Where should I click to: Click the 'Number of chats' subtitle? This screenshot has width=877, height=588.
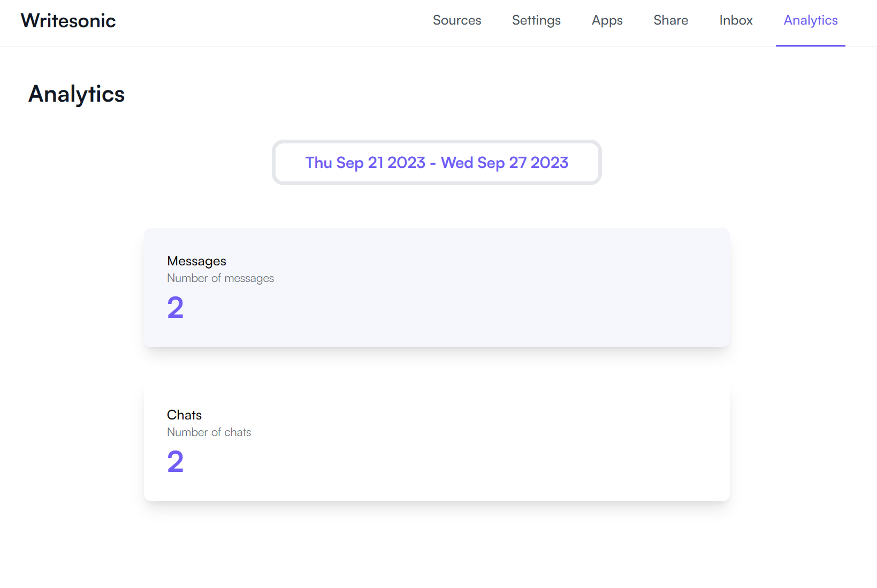209,432
